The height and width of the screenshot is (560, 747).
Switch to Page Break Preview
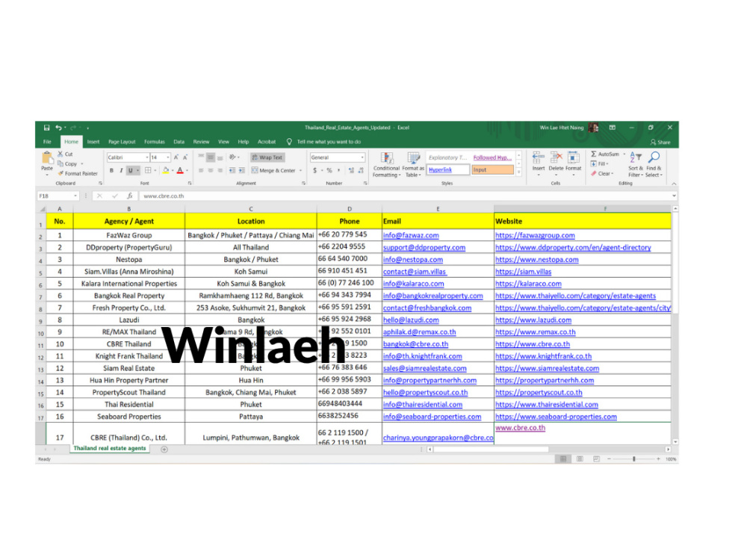[x=596, y=459]
